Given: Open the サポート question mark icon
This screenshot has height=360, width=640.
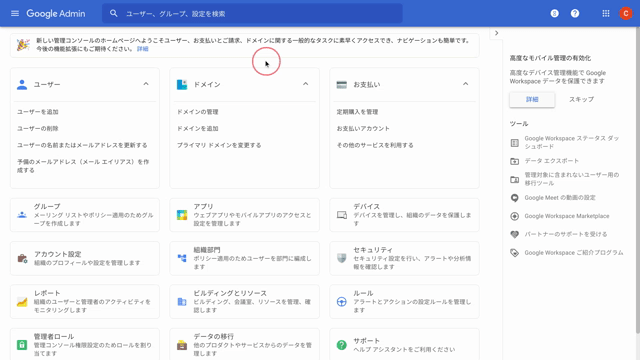Looking at the screenshot, I should (342, 345).
